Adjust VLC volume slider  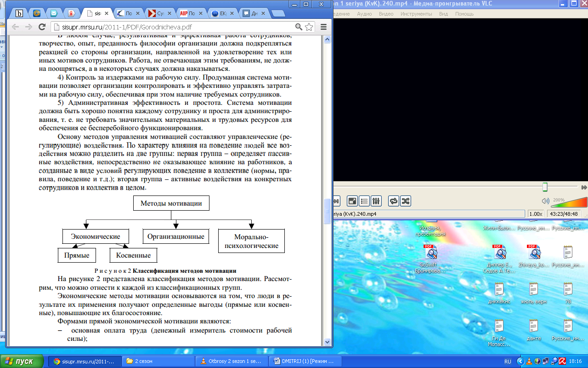point(569,201)
